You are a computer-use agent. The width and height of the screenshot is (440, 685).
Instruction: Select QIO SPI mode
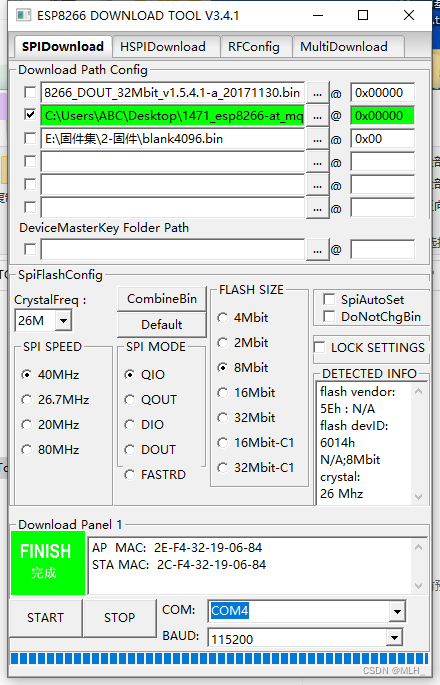click(x=145, y=374)
